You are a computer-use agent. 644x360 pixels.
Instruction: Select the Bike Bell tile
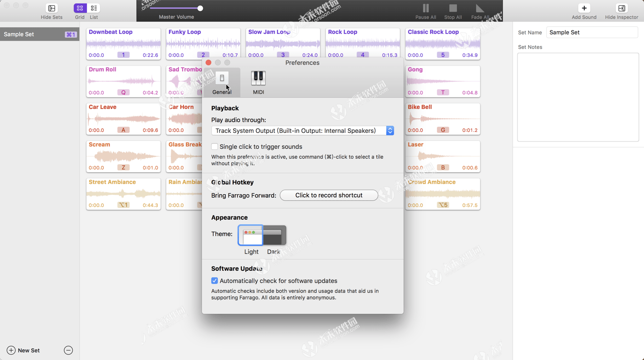coord(443,119)
